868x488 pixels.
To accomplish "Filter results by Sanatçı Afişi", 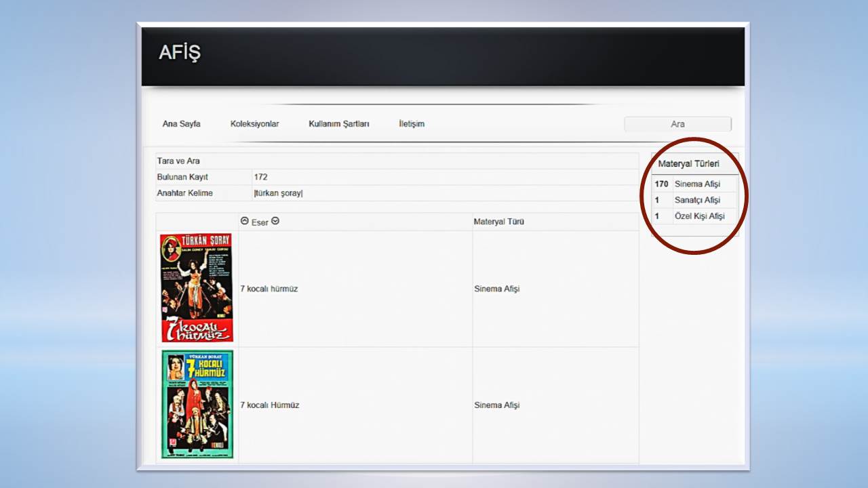I will click(697, 200).
